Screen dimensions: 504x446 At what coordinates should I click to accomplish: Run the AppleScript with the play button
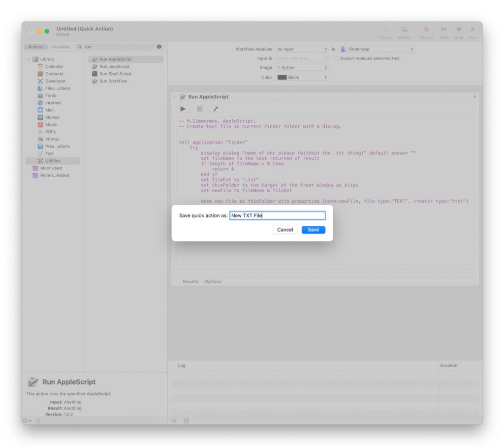pos(183,109)
